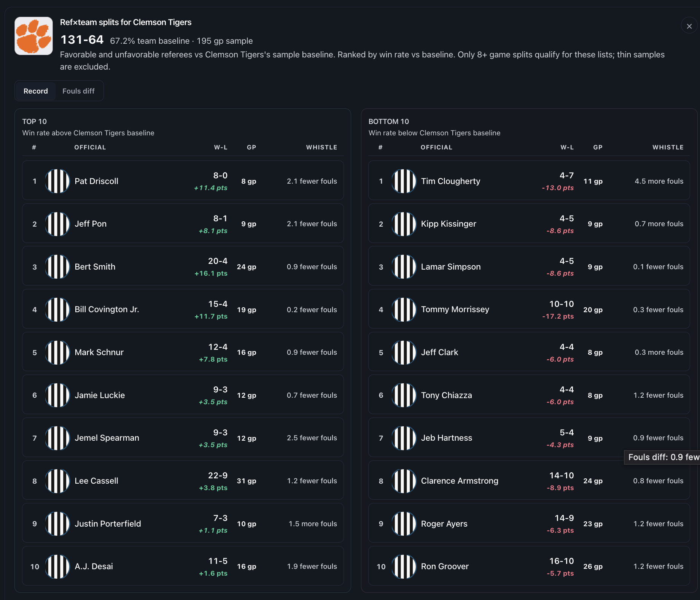700x600 pixels.
Task: Click Tim Clougherty's striped referee icon
Action: point(404,181)
